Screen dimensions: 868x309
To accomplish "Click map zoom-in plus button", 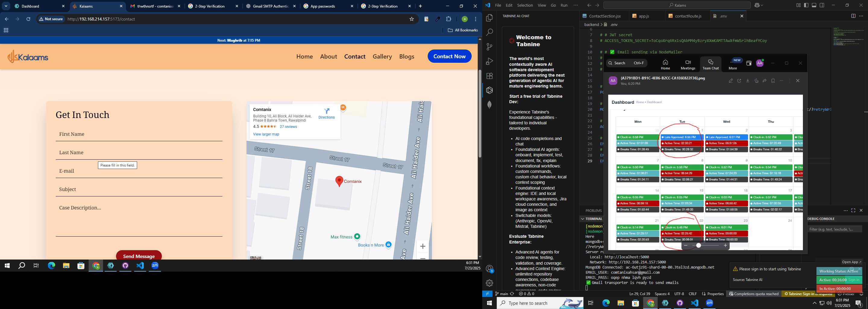I will click(423, 246).
